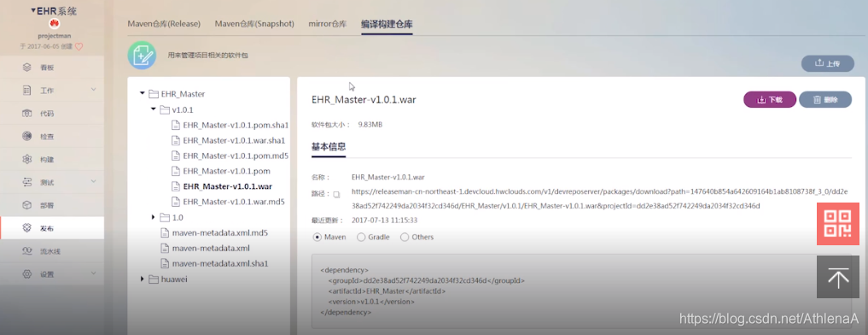Click the v1.0.1 folder icon
Viewport: 868px width, 335px height.
pos(165,110)
